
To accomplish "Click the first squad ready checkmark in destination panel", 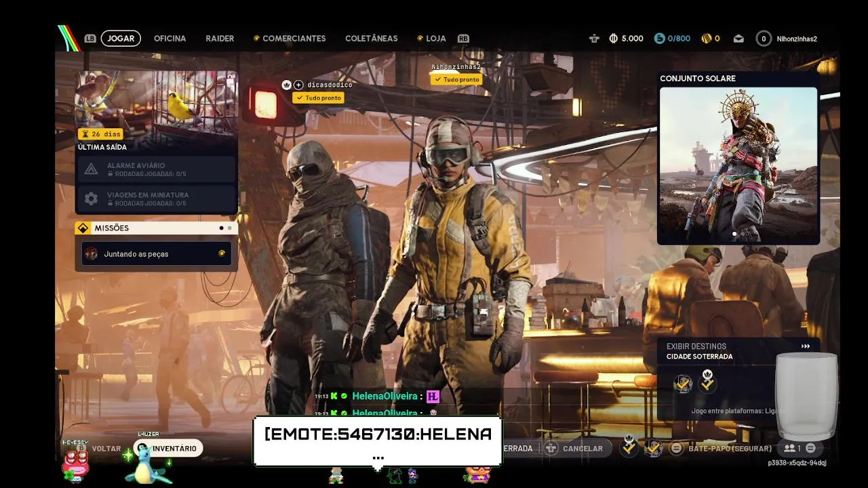I will click(683, 384).
